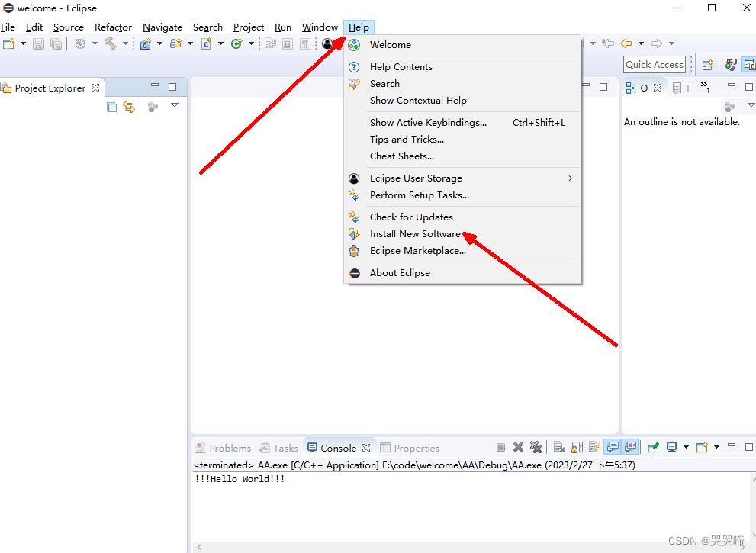This screenshot has width=756, height=553.
Task: Click the New C/C++ Project icon
Action: click(x=145, y=44)
